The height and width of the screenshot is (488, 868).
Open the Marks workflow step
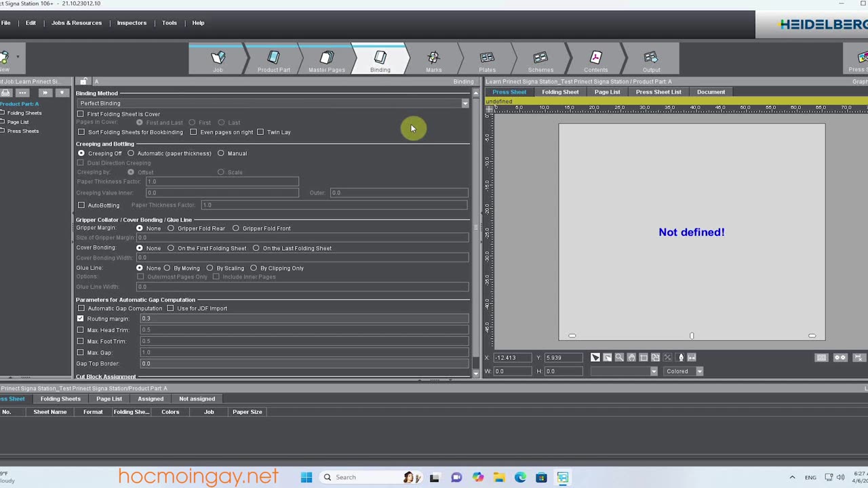434,60
